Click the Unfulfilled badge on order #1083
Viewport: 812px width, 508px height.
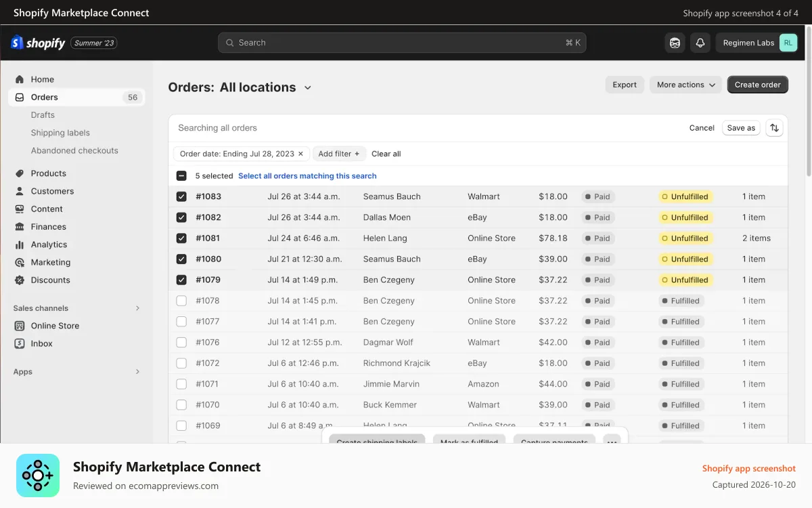[x=685, y=196]
